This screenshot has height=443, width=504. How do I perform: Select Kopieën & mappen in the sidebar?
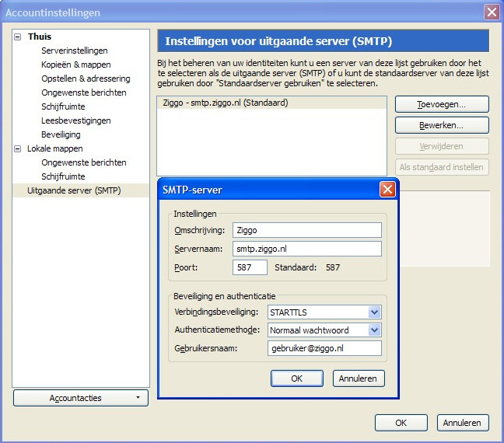coord(76,65)
